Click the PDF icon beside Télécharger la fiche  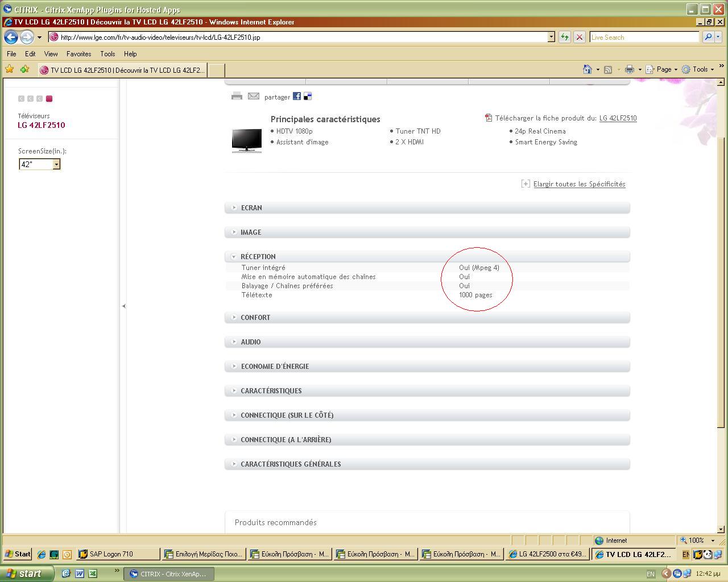[488, 118]
